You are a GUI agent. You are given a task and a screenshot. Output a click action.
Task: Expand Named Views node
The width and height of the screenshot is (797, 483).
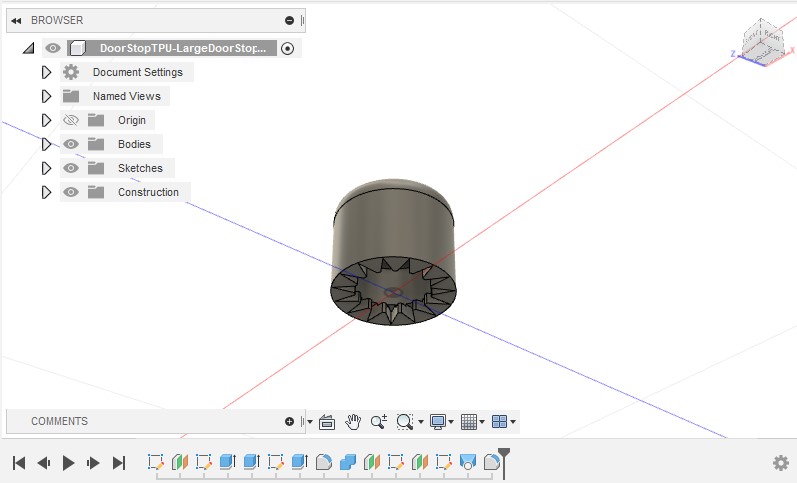click(x=46, y=96)
